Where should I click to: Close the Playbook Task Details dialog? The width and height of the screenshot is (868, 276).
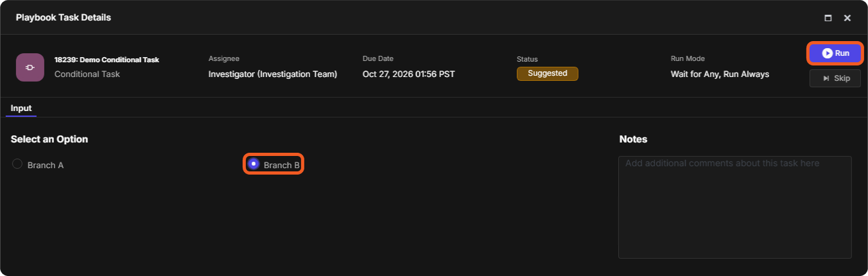tap(847, 18)
